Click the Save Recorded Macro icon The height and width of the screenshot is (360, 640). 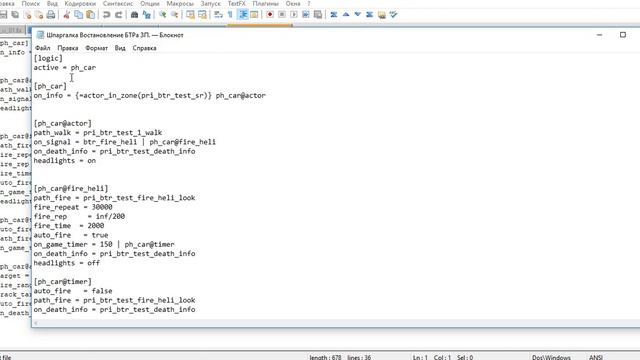pyautogui.click(x=318, y=15)
